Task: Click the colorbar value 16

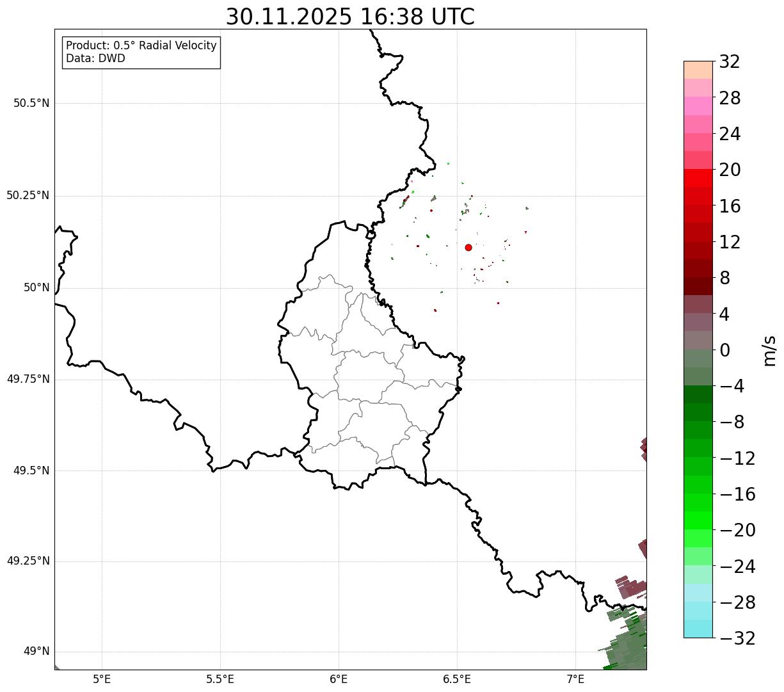Action: [730, 206]
